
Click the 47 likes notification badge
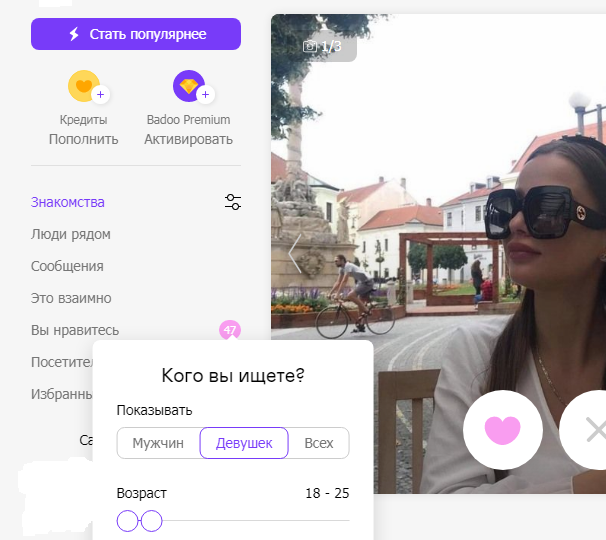tap(230, 330)
